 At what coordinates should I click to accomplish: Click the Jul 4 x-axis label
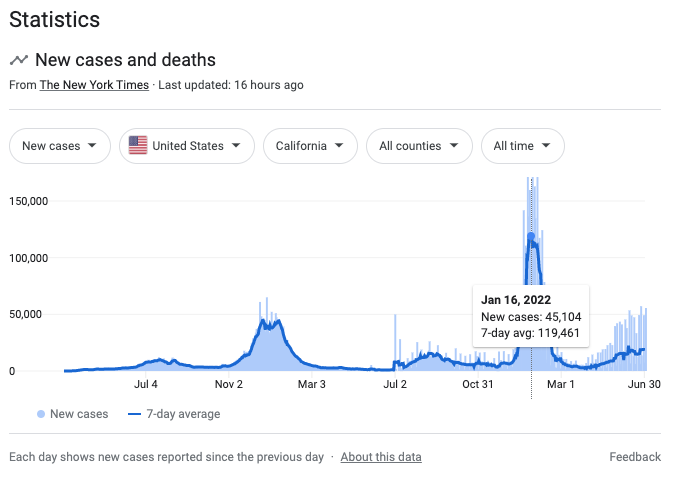pos(146,384)
